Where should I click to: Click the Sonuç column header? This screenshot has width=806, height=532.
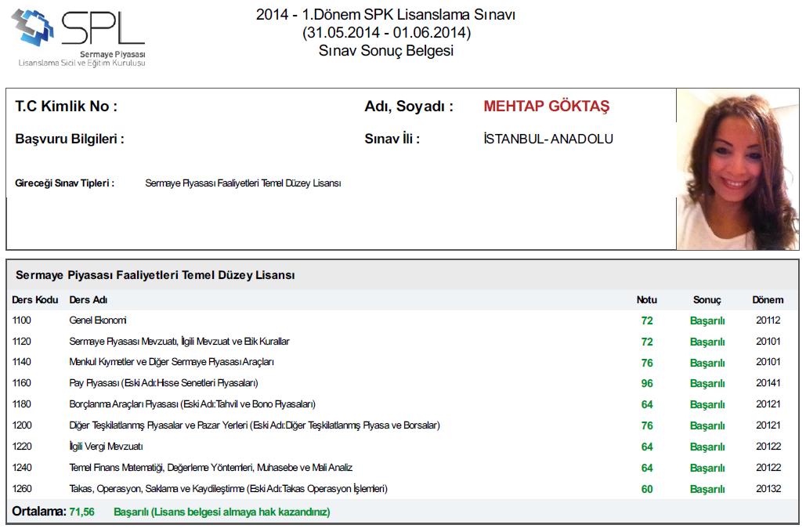pyautogui.click(x=707, y=299)
